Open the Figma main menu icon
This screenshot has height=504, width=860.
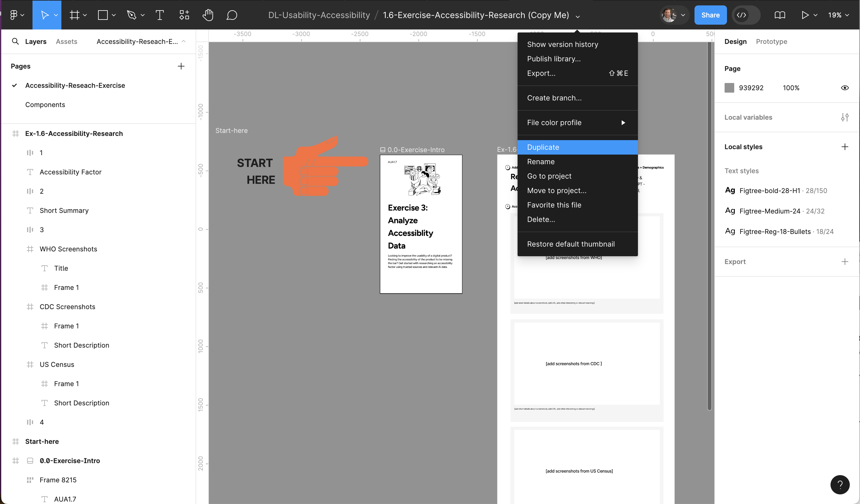(14, 15)
